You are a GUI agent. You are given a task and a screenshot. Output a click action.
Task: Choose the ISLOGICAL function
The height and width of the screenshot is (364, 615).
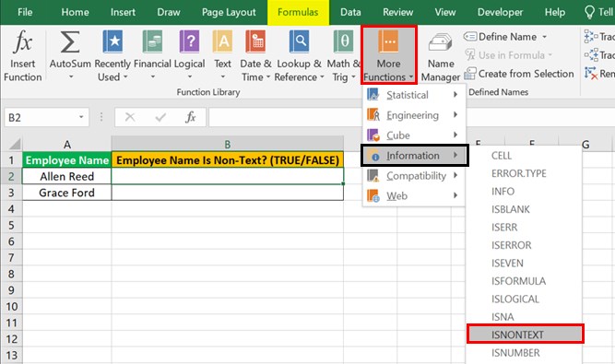pyautogui.click(x=524, y=299)
